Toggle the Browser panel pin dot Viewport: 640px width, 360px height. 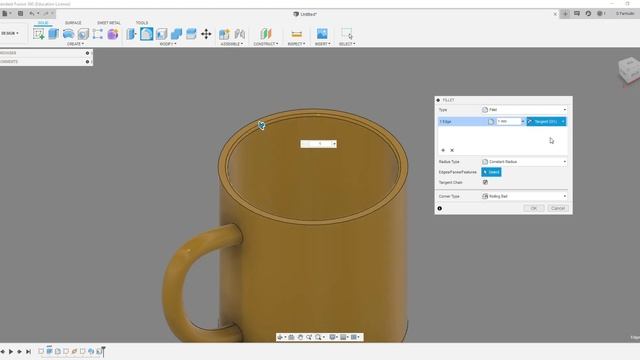point(87,53)
